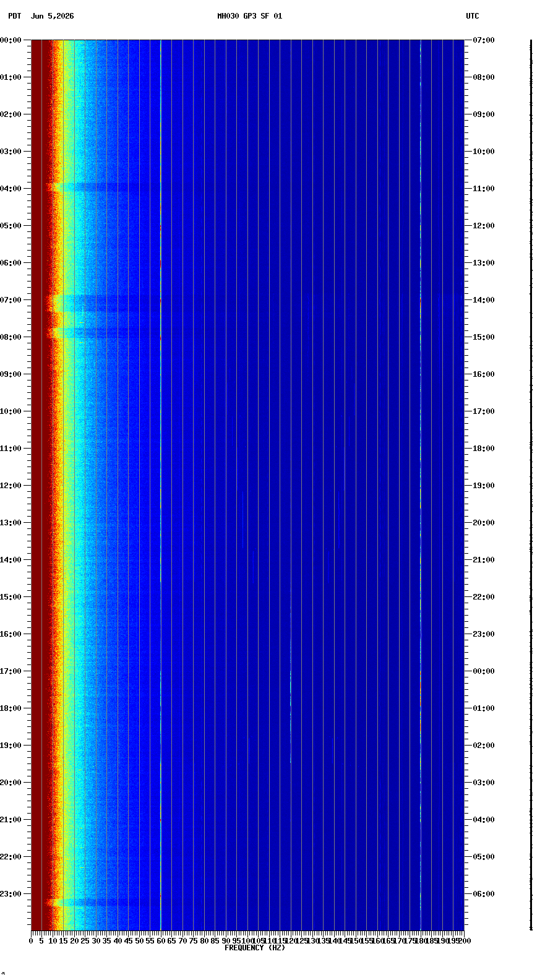Click the PDT time label '13:00'

[x=11, y=523]
